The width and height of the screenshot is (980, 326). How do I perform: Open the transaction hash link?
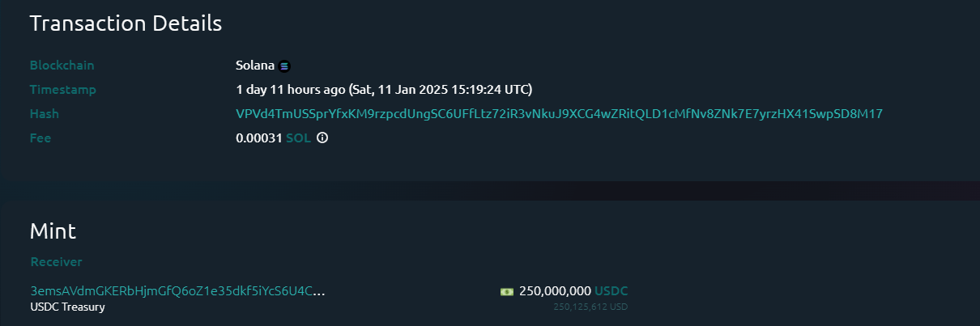click(559, 114)
